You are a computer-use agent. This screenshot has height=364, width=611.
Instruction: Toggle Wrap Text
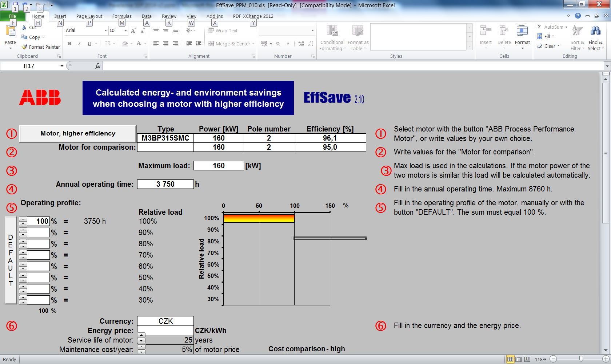pyautogui.click(x=223, y=31)
